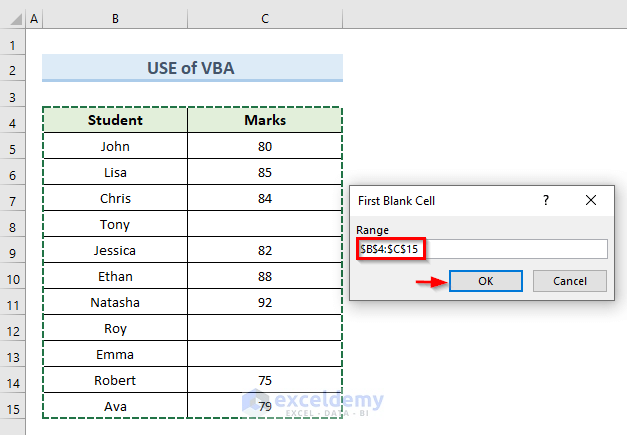This screenshot has height=435, width=627.
Task: Select column A header
Action: 34,19
